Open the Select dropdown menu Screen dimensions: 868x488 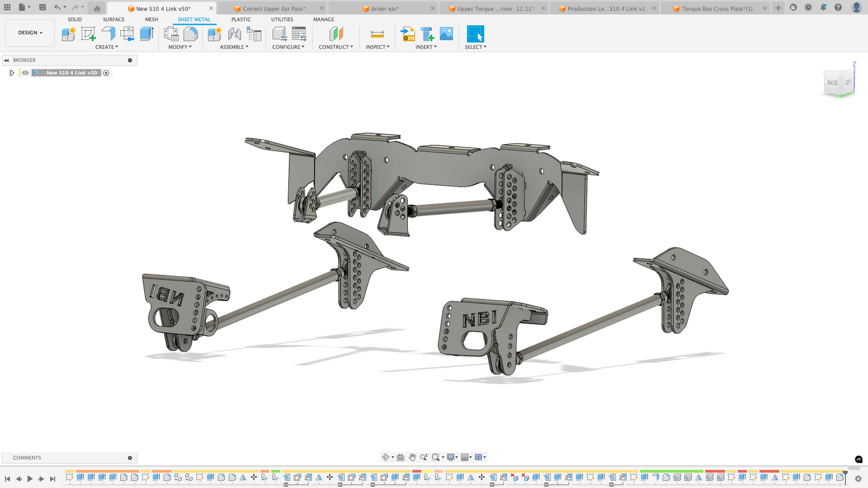476,47
